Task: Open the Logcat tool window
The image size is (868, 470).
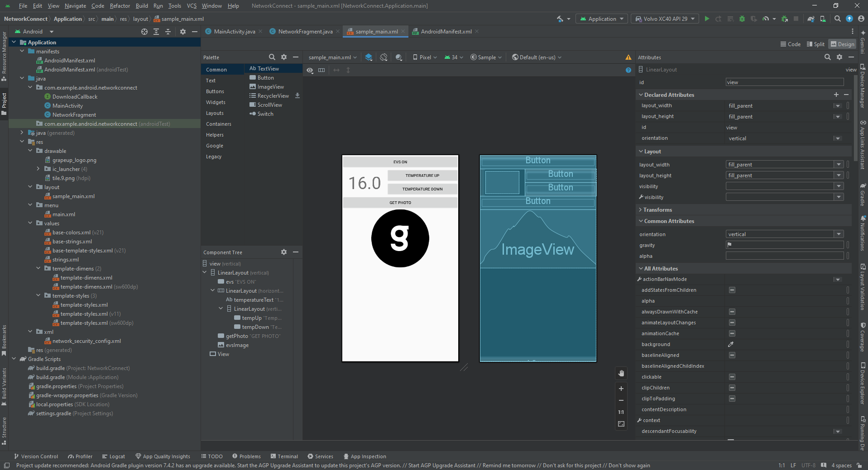Action: (117, 456)
